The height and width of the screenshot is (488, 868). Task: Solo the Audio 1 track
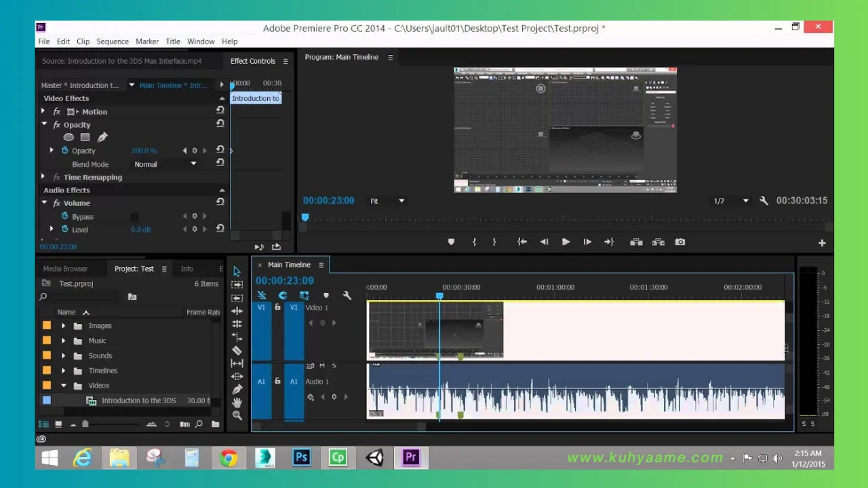(334, 366)
